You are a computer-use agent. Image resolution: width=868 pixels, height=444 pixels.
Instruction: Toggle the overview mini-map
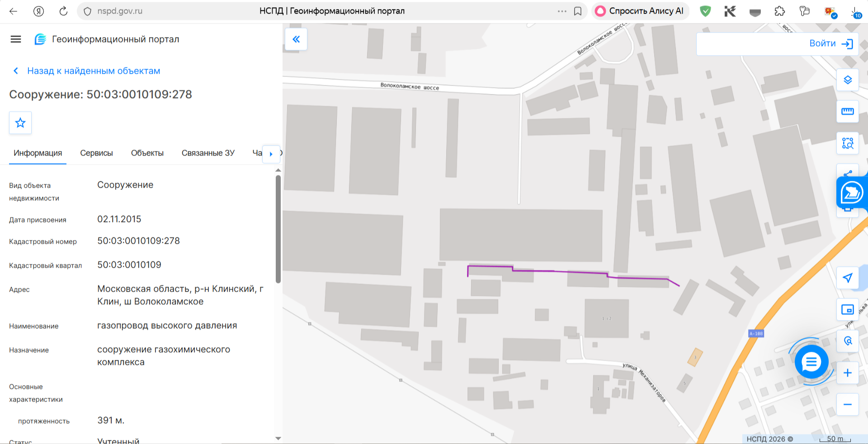(x=848, y=310)
